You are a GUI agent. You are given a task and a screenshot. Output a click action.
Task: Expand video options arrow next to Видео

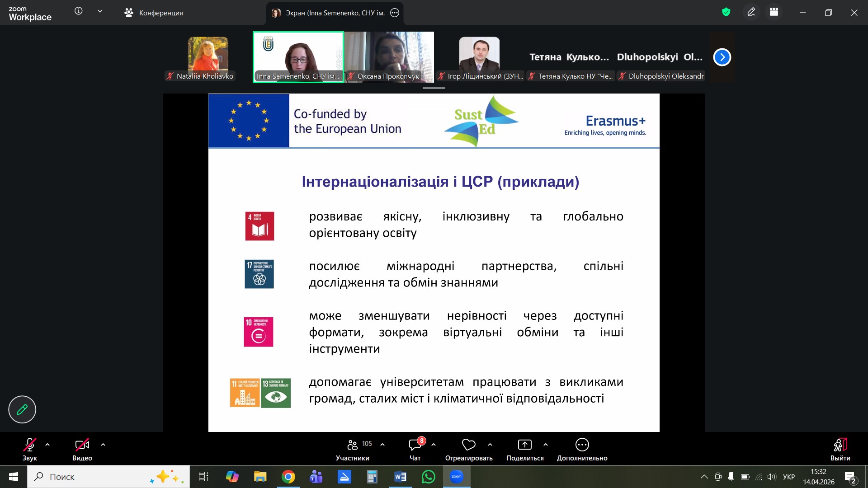click(x=103, y=445)
